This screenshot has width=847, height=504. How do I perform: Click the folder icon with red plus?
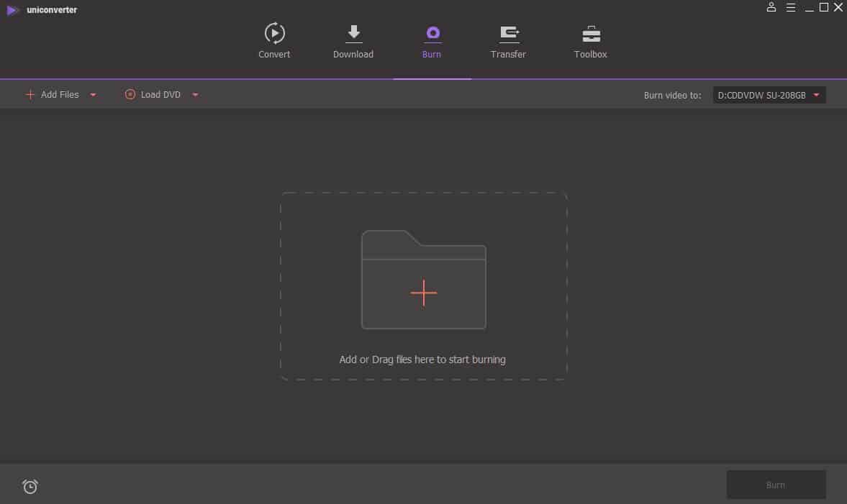click(x=423, y=280)
